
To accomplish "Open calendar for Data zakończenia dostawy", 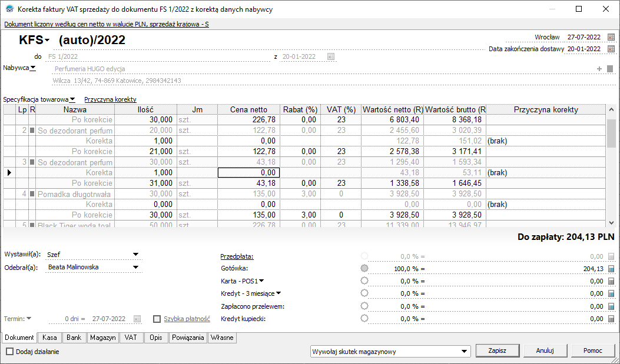I will 611,49.
